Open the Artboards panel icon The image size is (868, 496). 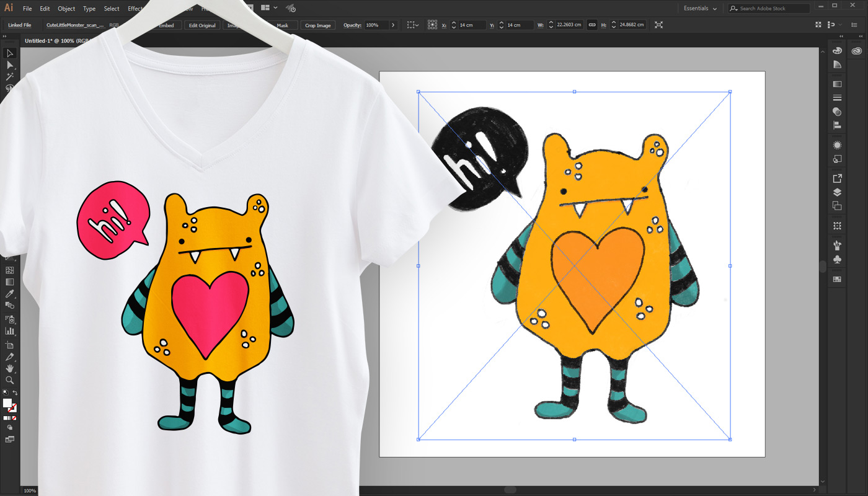tap(837, 206)
